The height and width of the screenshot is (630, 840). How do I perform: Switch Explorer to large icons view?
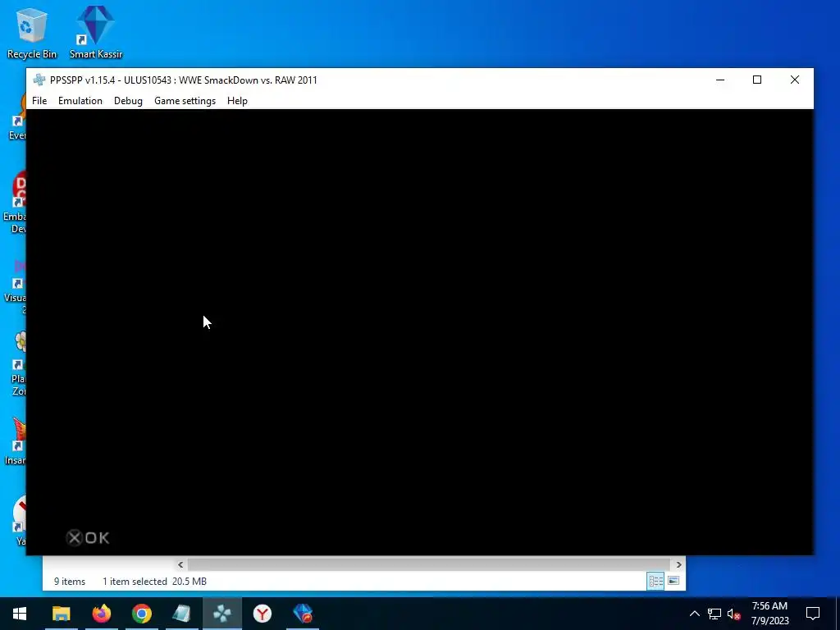[x=673, y=582]
